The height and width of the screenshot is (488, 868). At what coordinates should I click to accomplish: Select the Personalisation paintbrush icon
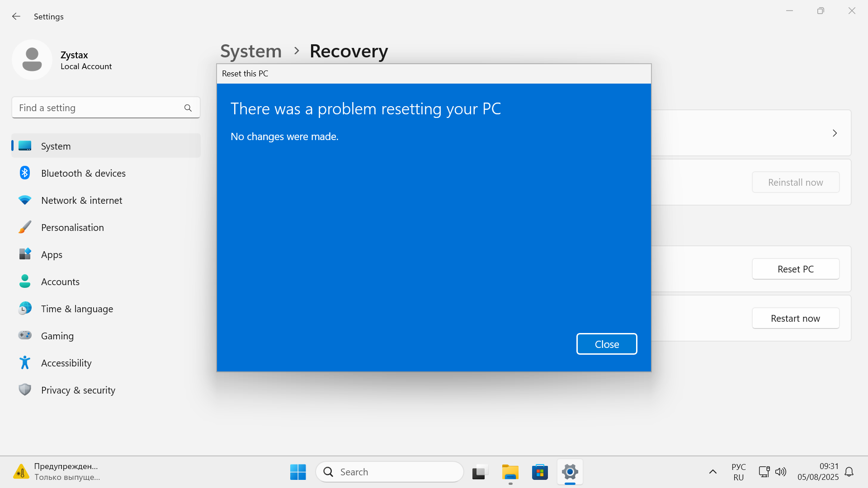pyautogui.click(x=25, y=227)
